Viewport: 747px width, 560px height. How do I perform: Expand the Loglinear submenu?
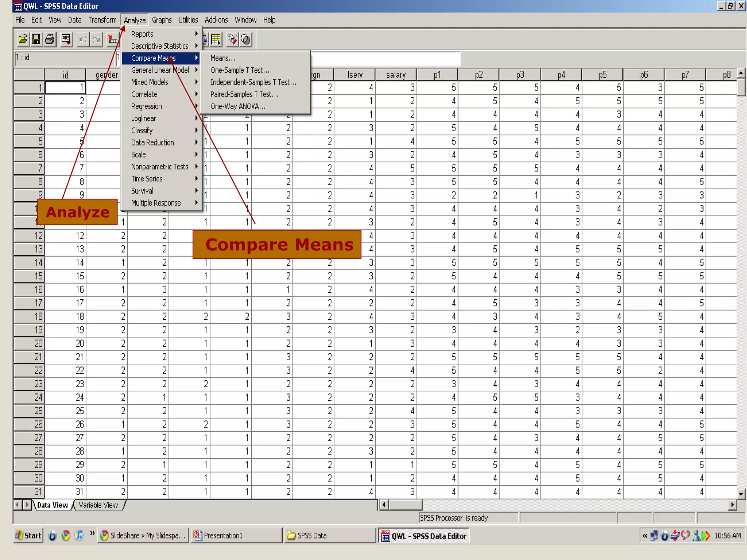[161, 118]
